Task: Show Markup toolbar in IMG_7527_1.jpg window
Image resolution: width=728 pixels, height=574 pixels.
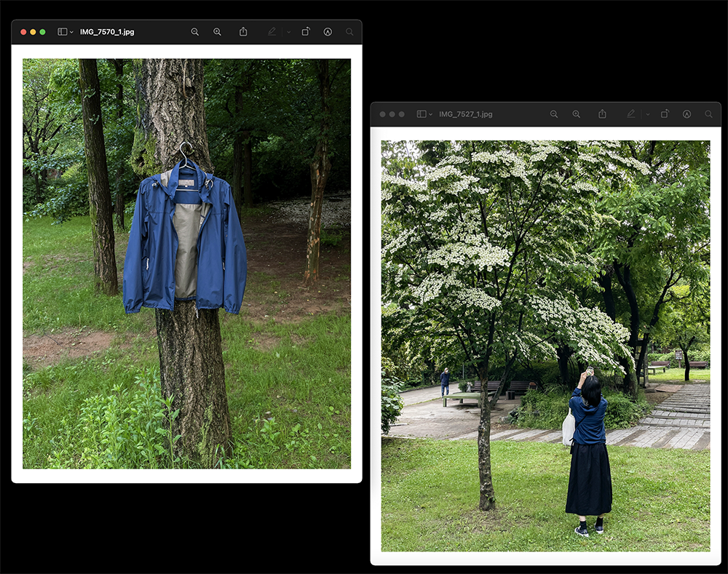Action: (x=687, y=114)
